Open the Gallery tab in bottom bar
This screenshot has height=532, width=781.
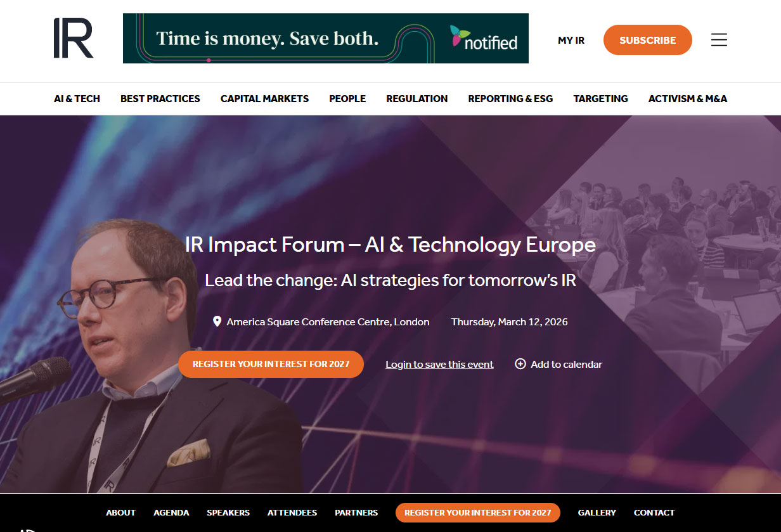point(597,512)
